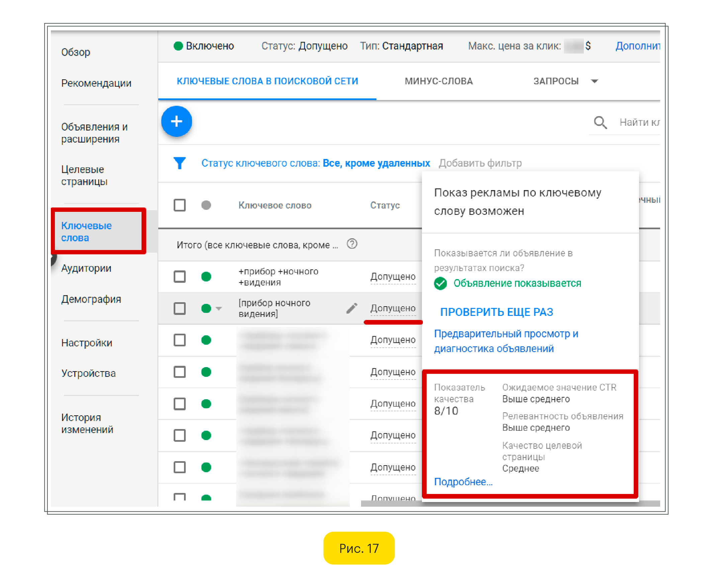Check the third blurred keyword row checkbox
This screenshot has height=588, width=714.
tap(179, 403)
